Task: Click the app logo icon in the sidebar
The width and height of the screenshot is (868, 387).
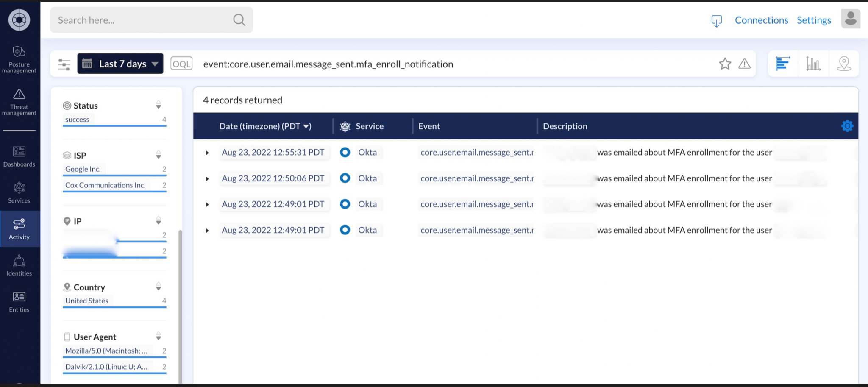Action: 19,20
